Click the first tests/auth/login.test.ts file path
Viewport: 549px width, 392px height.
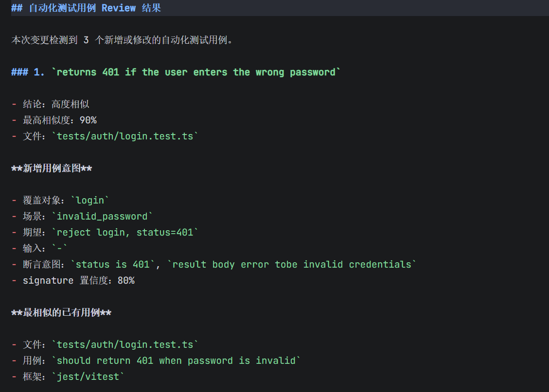pyautogui.click(x=125, y=136)
